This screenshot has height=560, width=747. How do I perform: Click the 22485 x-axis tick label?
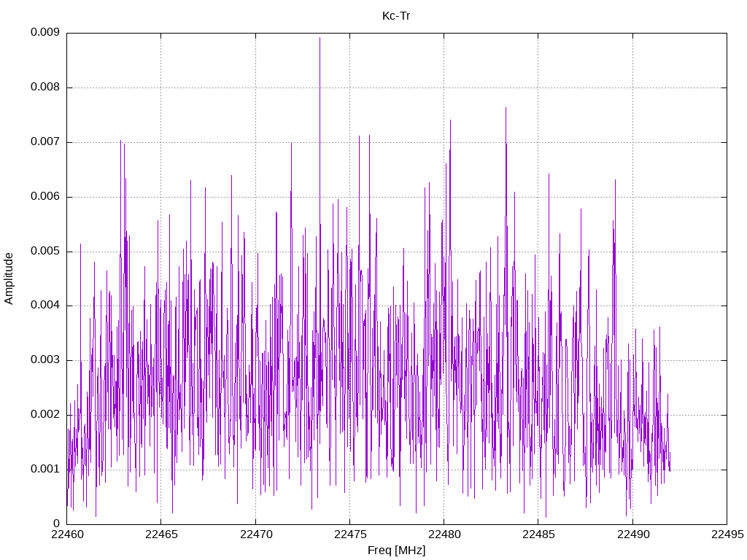point(539,534)
